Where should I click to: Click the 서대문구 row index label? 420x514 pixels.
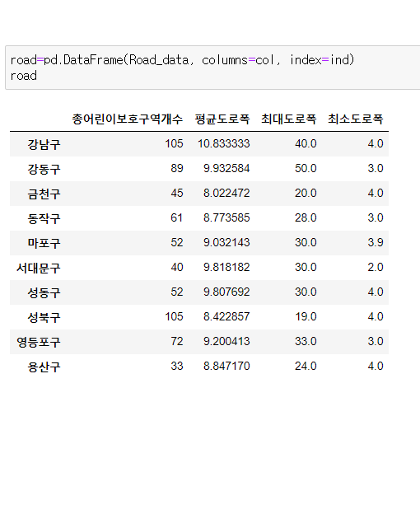pos(39,268)
